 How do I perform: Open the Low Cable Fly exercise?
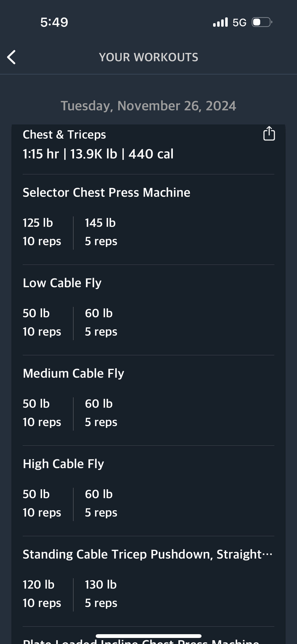coord(62,283)
